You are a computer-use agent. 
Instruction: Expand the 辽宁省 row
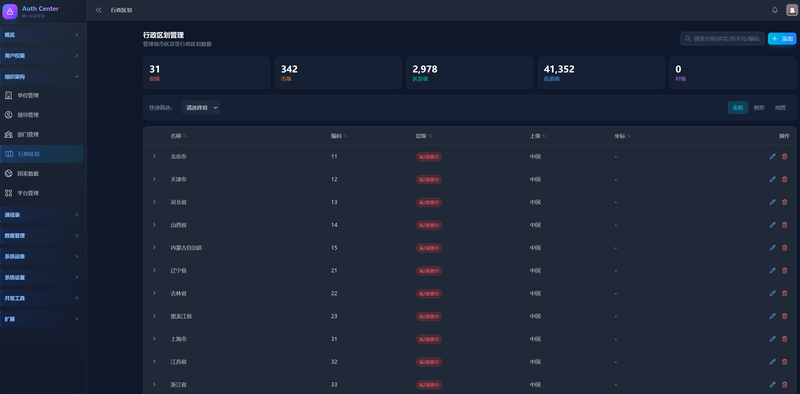[154, 270]
